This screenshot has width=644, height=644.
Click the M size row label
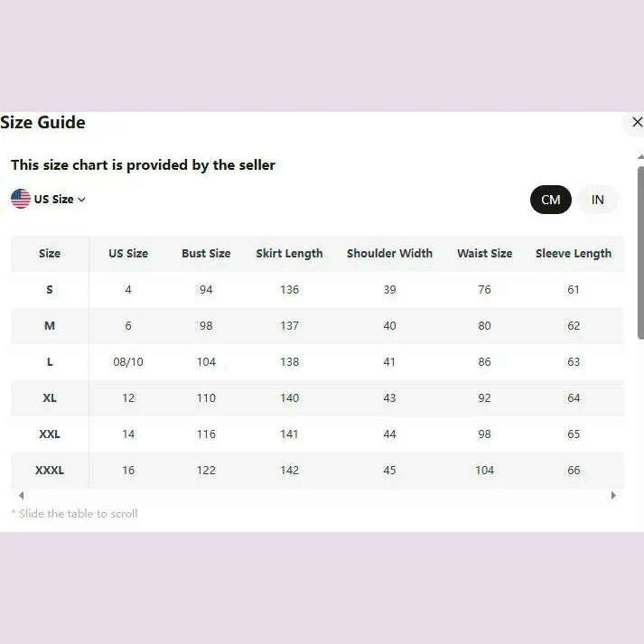click(x=50, y=326)
